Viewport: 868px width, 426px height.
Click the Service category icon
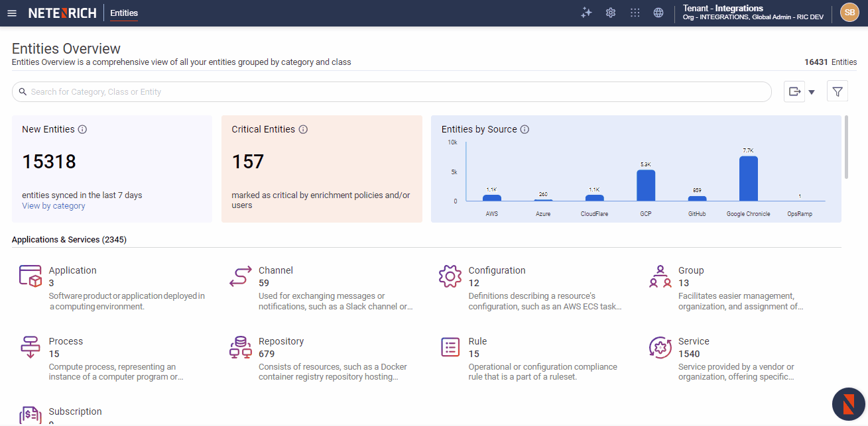[660, 347]
